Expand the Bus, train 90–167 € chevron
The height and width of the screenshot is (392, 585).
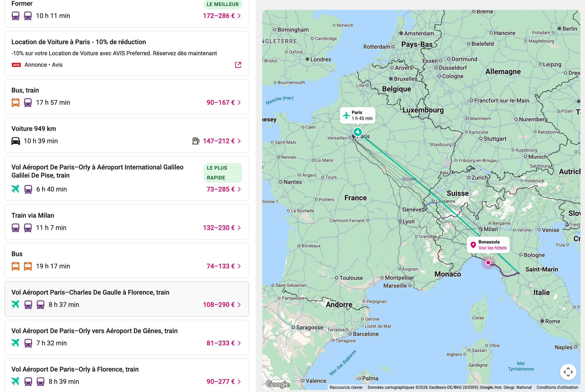click(239, 103)
